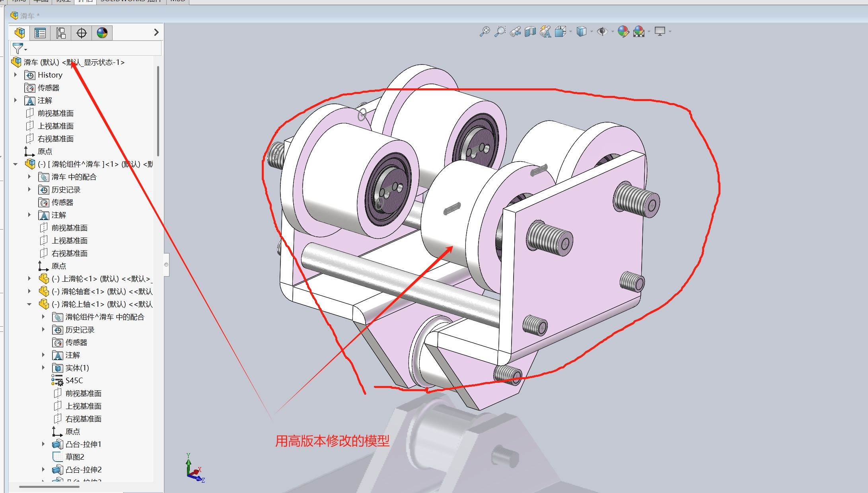This screenshot has height=493, width=868.
Task: Open the PropertyManager tab icon
Action: (40, 33)
